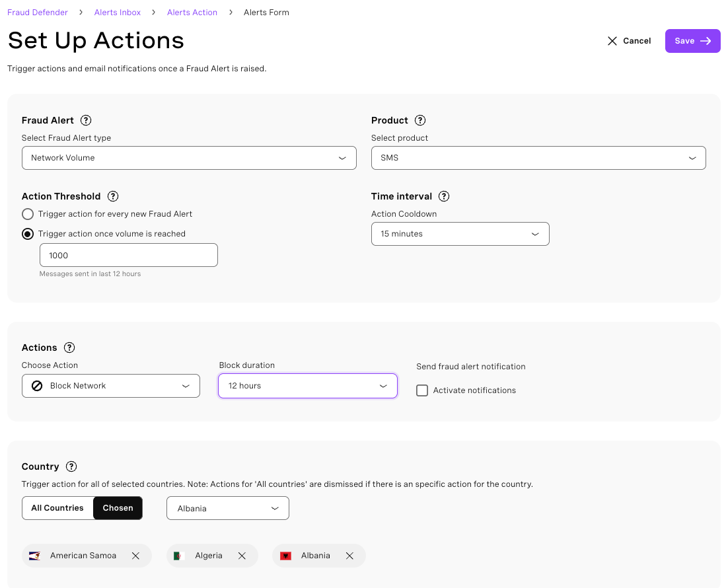This screenshot has width=726, height=588.
Task: Open the Albania country selector dropdown
Action: [x=228, y=508]
